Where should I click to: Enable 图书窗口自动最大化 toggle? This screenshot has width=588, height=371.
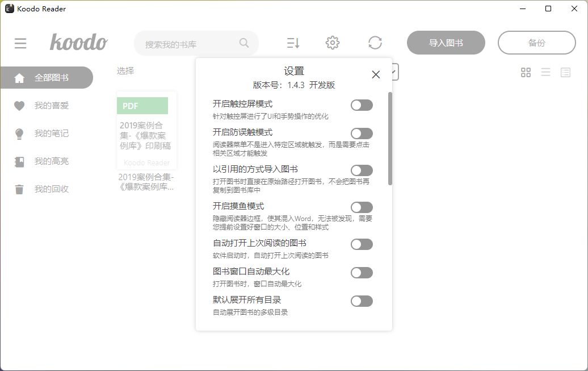pos(362,273)
